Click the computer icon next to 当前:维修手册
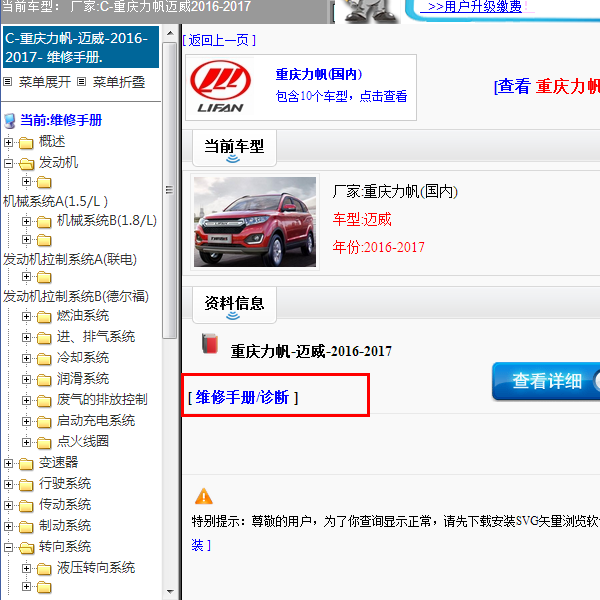The height and width of the screenshot is (600, 600). (x=9, y=121)
